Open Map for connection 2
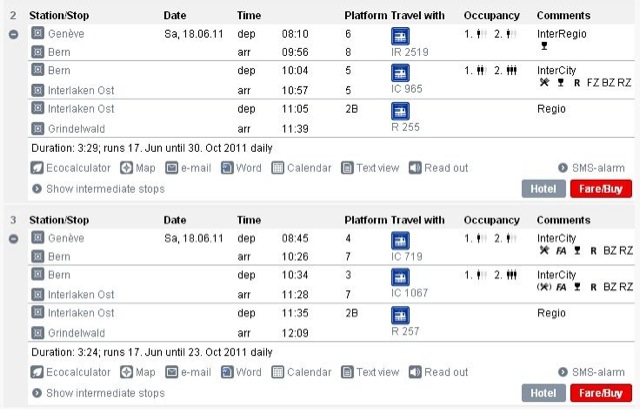 [x=138, y=168]
